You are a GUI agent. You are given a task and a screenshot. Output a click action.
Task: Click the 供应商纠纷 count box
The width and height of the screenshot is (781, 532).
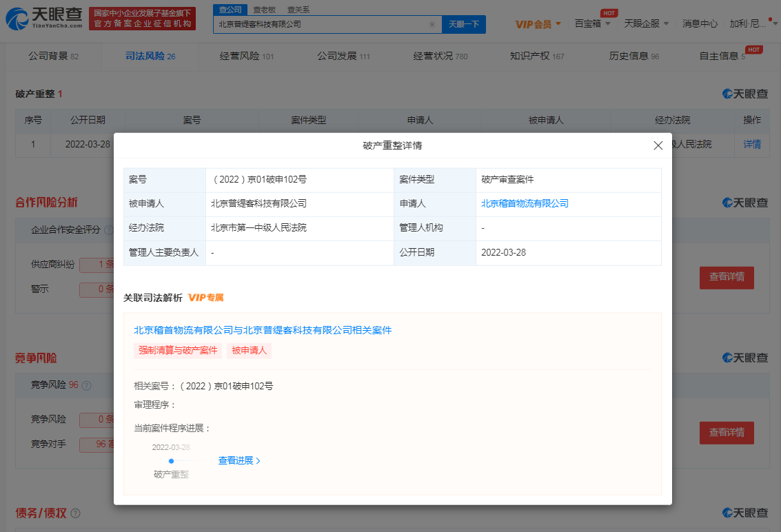click(x=97, y=265)
